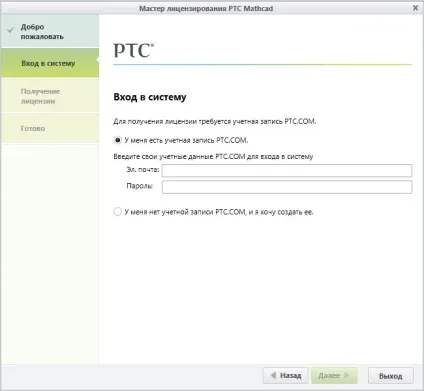Click the 'Эл. почта' email input field
This screenshot has width=424, height=391.
[287, 170]
